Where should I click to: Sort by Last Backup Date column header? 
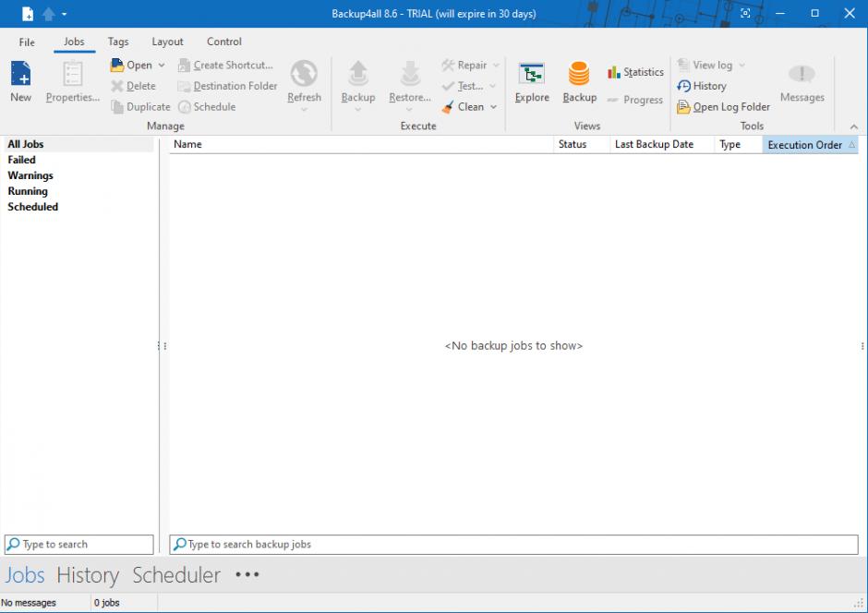click(663, 144)
